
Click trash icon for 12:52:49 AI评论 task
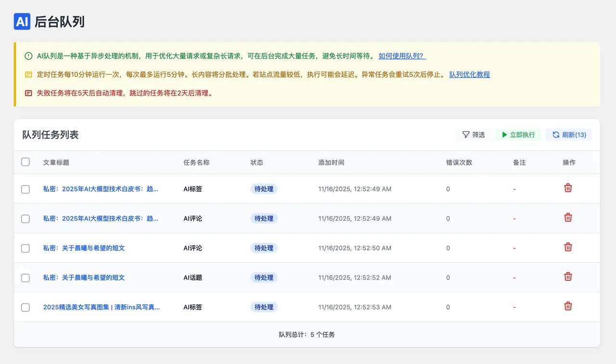pos(568,218)
